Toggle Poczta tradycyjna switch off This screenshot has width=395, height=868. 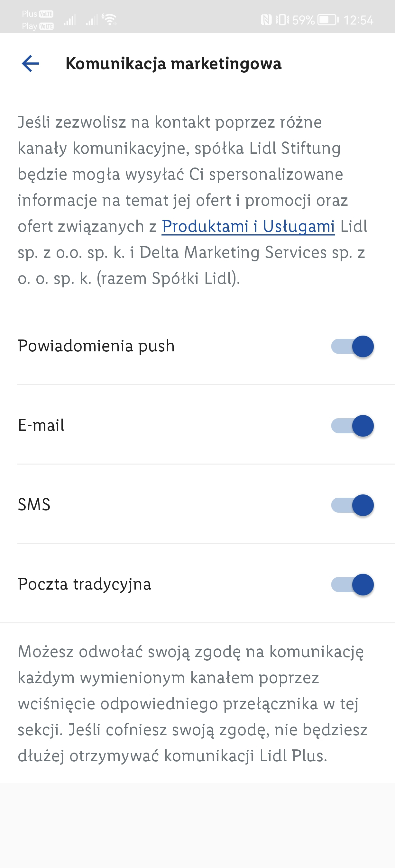point(352,584)
